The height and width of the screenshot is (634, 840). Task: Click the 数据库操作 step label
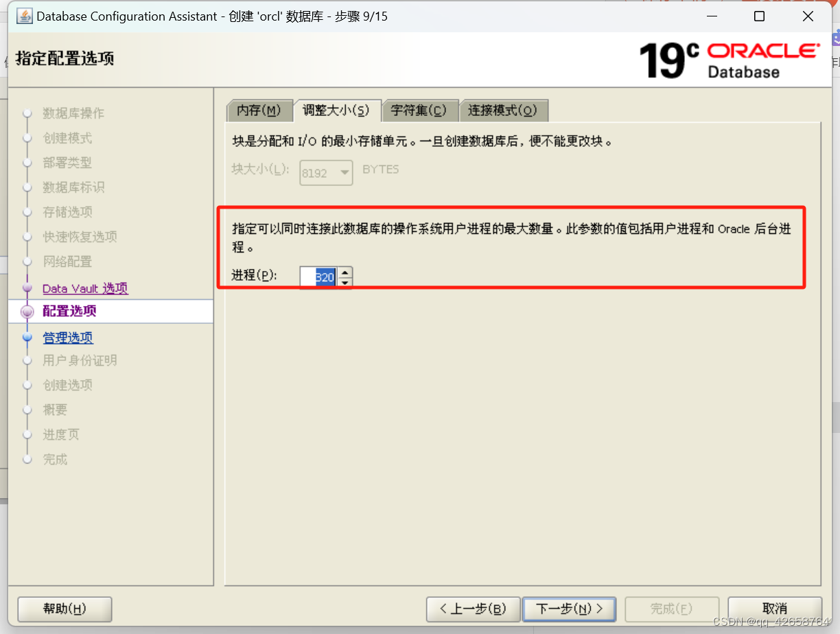point(73,113)
